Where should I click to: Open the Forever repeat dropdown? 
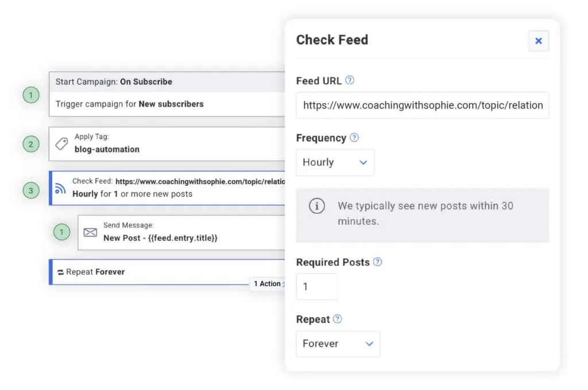(338, 344)
